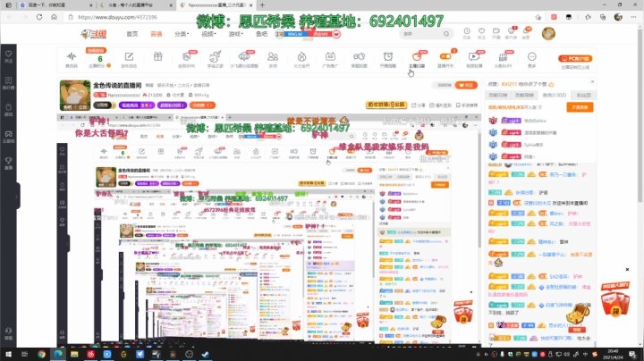Expand the 分类 dropdown menu

coord(182,34)
